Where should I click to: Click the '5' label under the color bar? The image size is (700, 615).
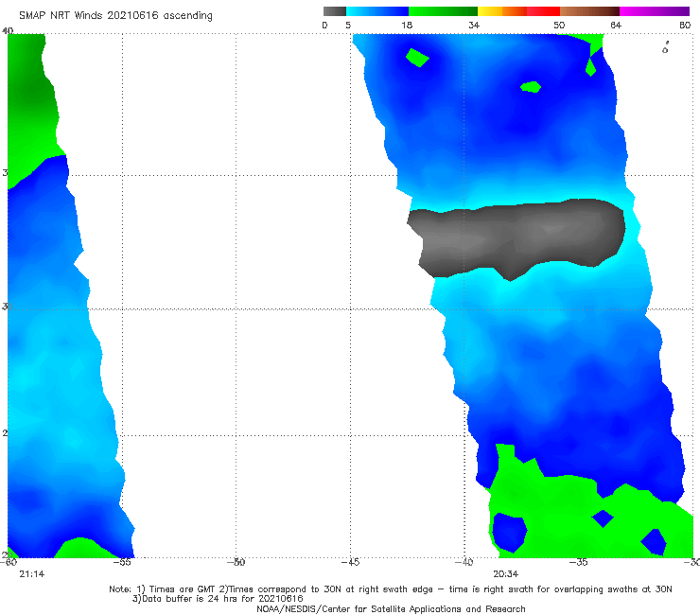click(348, 25)
